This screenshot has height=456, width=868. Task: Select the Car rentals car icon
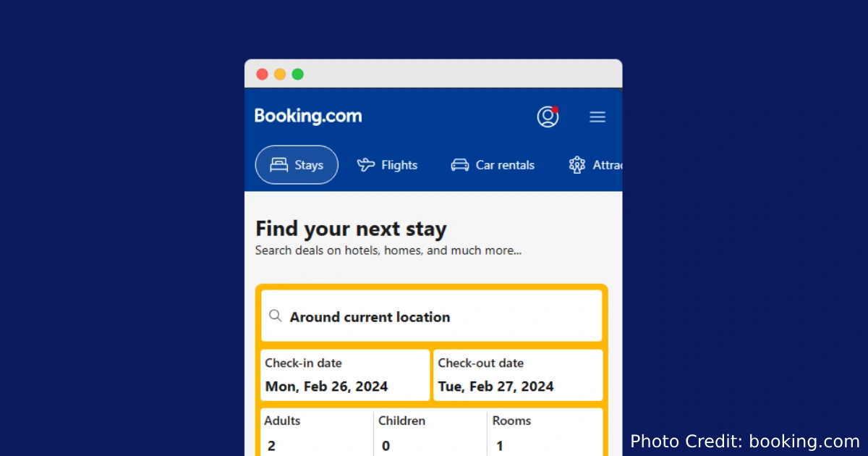click(x=461, y=164)
